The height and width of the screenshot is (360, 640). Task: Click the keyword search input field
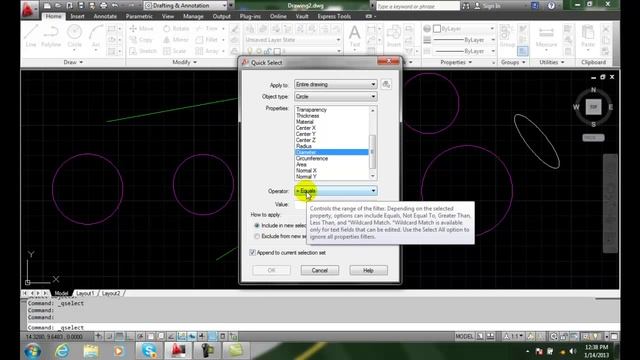(418, 6)
